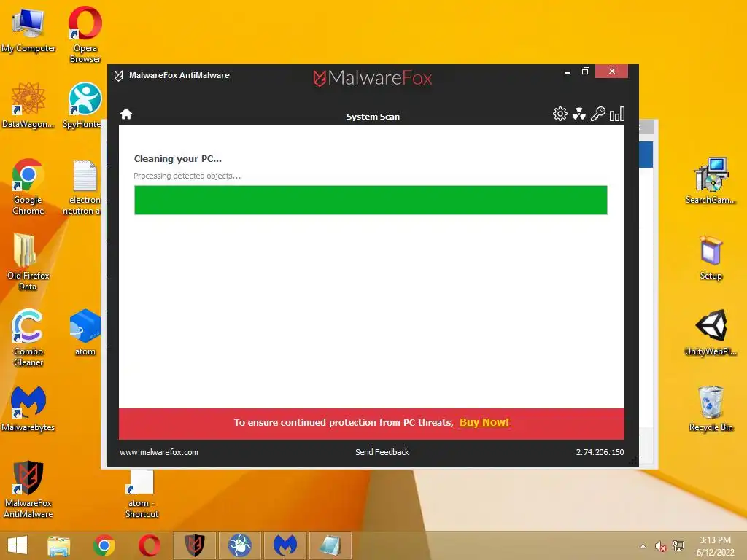
Task: Open Windows Start button
Action: [x=18, y=545]
